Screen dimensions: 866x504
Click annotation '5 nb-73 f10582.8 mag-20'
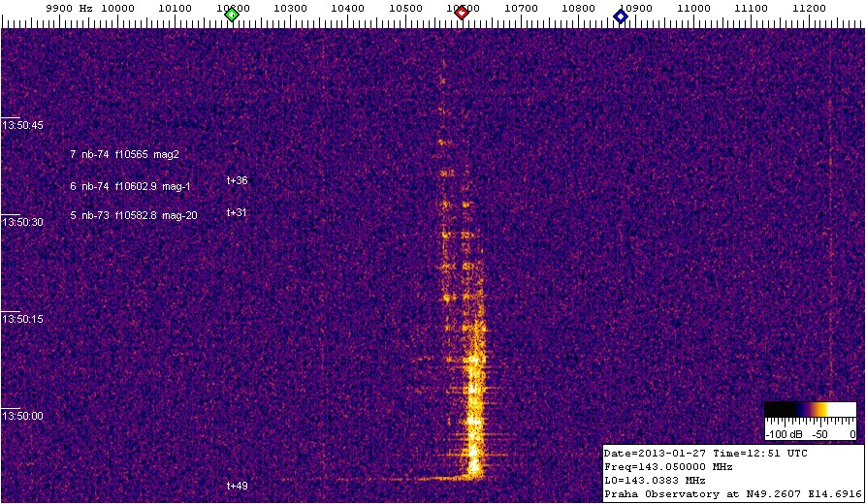[133, 215]
